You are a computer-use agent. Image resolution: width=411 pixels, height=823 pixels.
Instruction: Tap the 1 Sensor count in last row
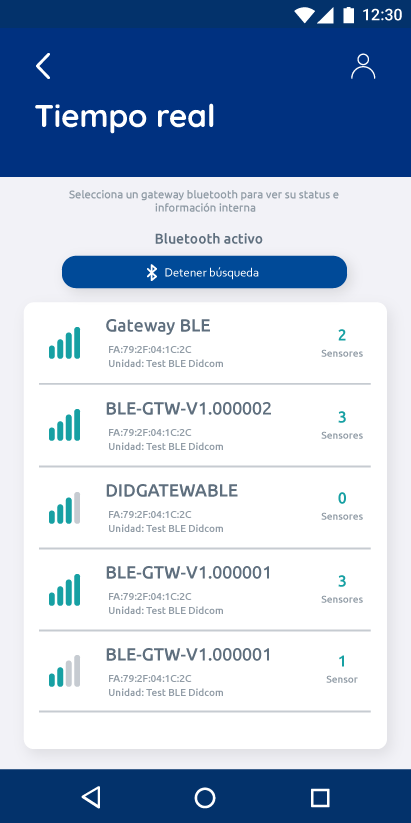click(342, 669)
